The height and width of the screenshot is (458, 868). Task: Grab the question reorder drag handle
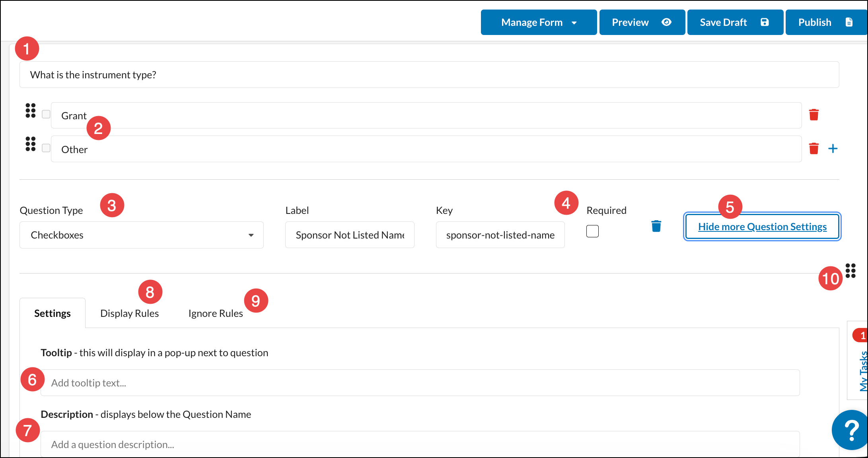click(x=850, y=271)
